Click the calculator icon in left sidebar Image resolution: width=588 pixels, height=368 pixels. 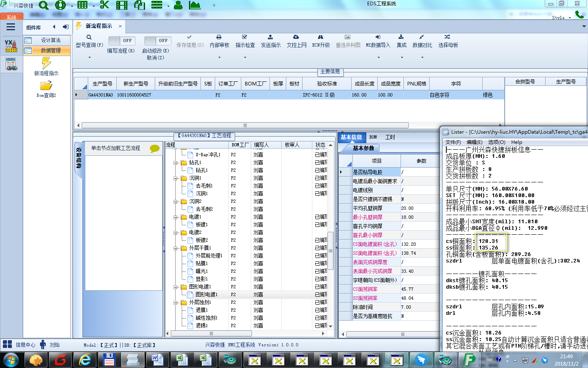[x=11, y=64]
